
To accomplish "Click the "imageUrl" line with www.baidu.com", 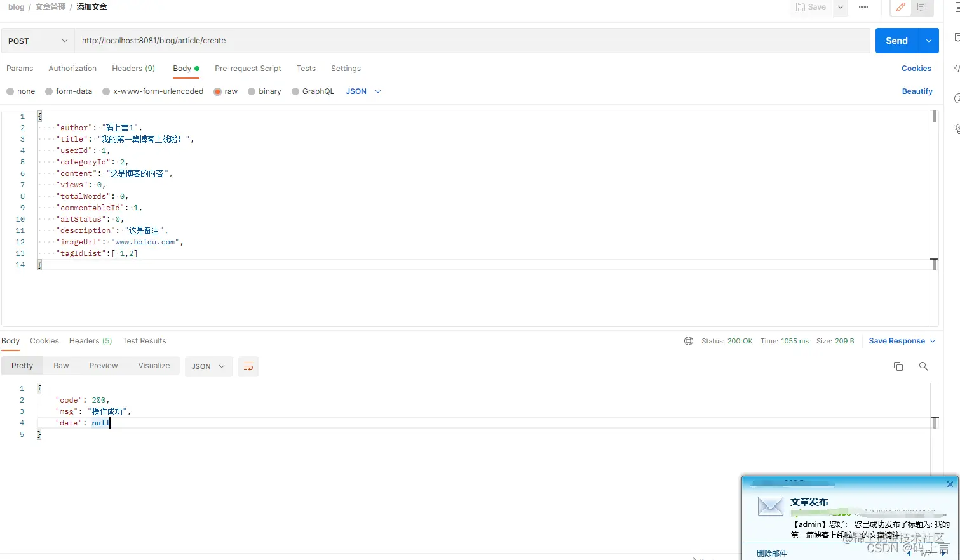I will (119, 242).
